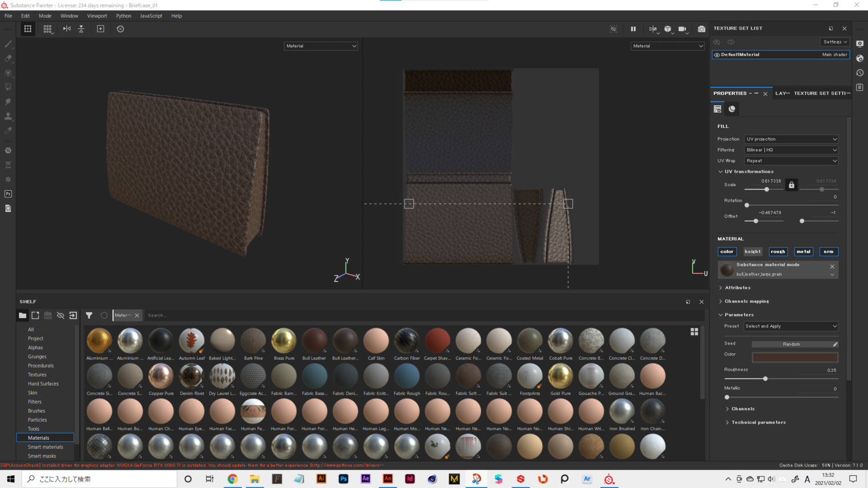
Task: Take a viewport screenshot with camera icon
Action: point(701,29)
